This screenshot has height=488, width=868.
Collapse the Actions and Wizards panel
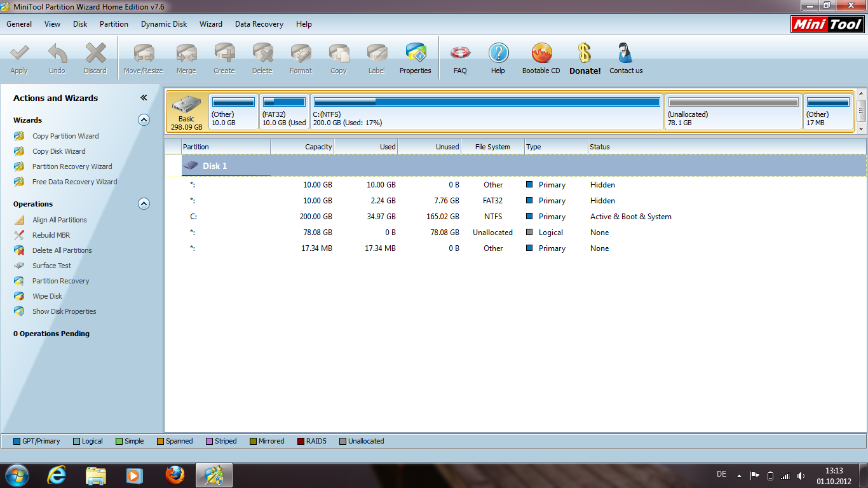click(144, 98)
